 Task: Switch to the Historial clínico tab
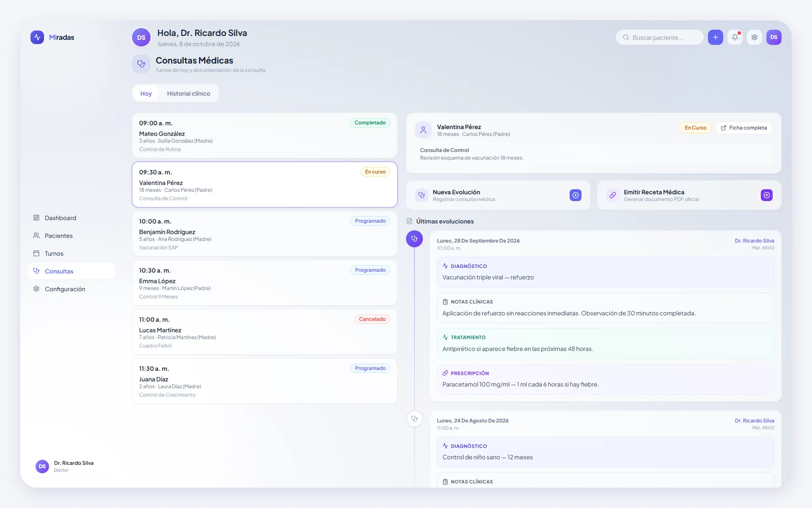pyautogui.click(x=189, y=93)
